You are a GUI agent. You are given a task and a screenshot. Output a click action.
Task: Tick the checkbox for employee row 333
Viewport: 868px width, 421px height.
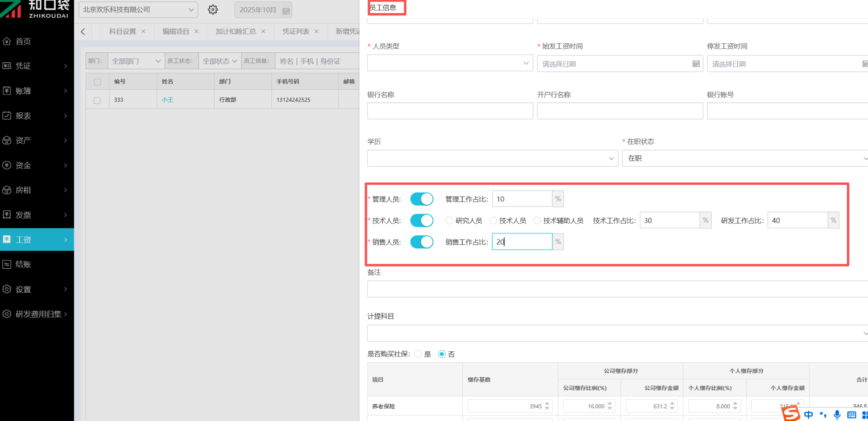pos(97,100)
